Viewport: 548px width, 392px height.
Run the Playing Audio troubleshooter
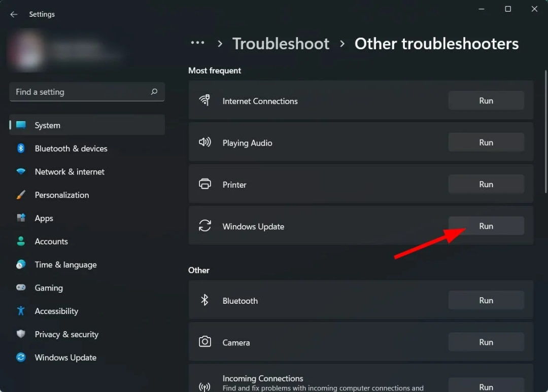[x=486, y=142]
